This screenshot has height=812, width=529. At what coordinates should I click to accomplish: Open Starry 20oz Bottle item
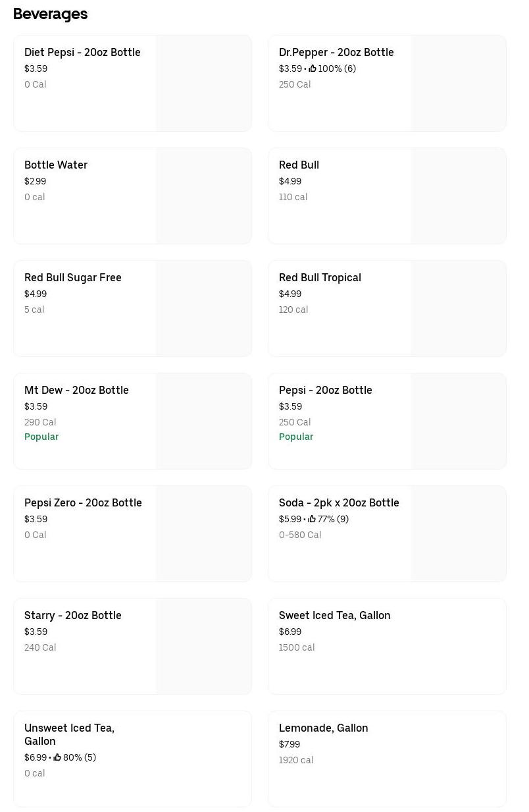click(73, 616)
